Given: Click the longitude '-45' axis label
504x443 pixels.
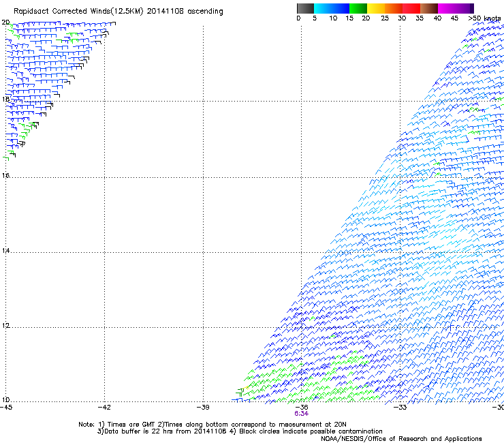Looking at the screenshot, I should [x=6, y=408].
